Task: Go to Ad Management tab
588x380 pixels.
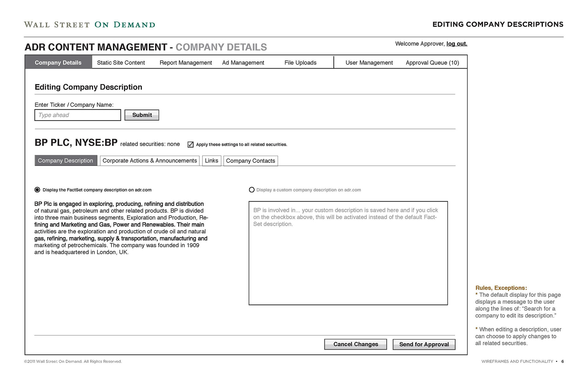Action: coord(243,63)
